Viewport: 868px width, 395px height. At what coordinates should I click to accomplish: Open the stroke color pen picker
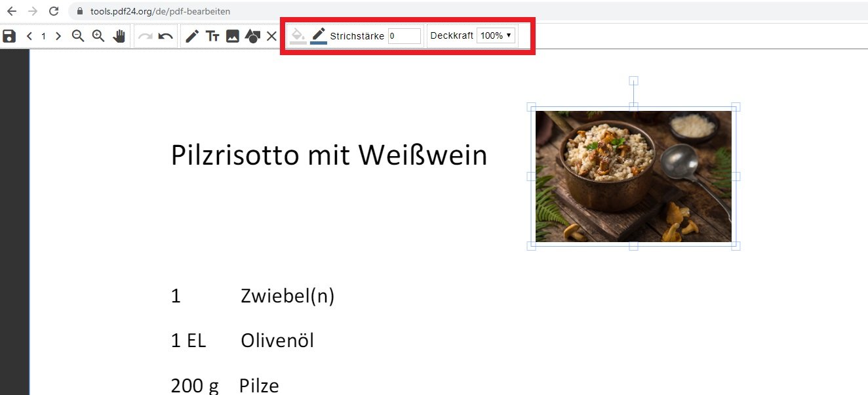pyautogui.click(x=319, y=36)
